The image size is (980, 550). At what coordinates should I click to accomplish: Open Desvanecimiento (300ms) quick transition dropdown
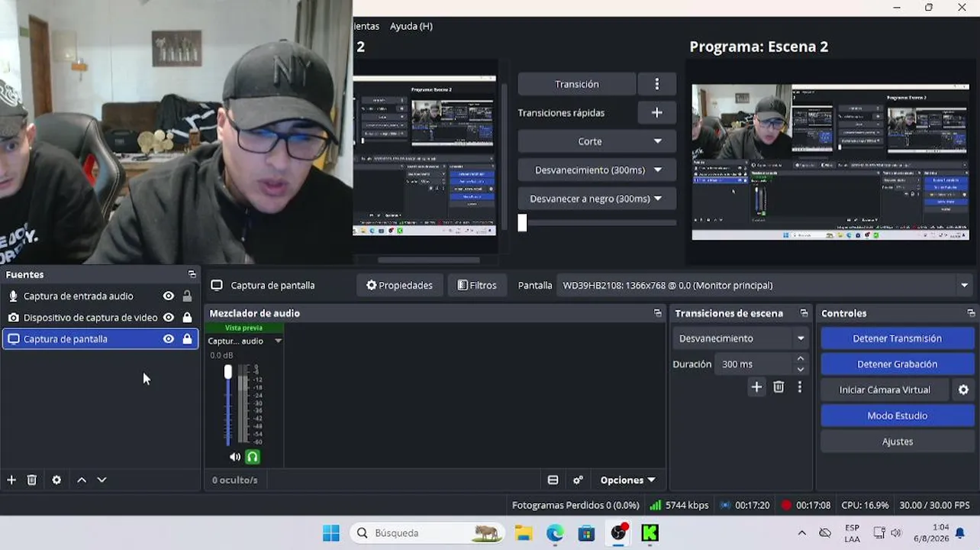pos(597,170)
